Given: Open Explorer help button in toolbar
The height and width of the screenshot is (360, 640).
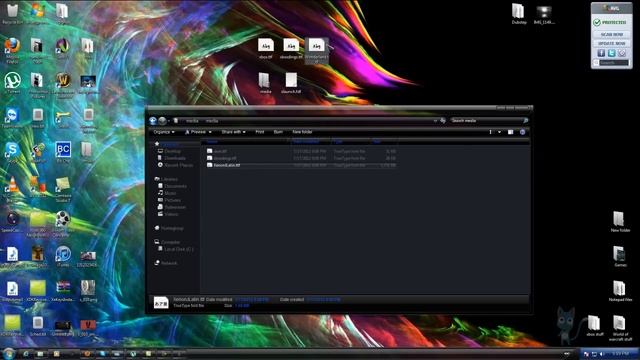Looking at the screenshot, I should point(522,132).
